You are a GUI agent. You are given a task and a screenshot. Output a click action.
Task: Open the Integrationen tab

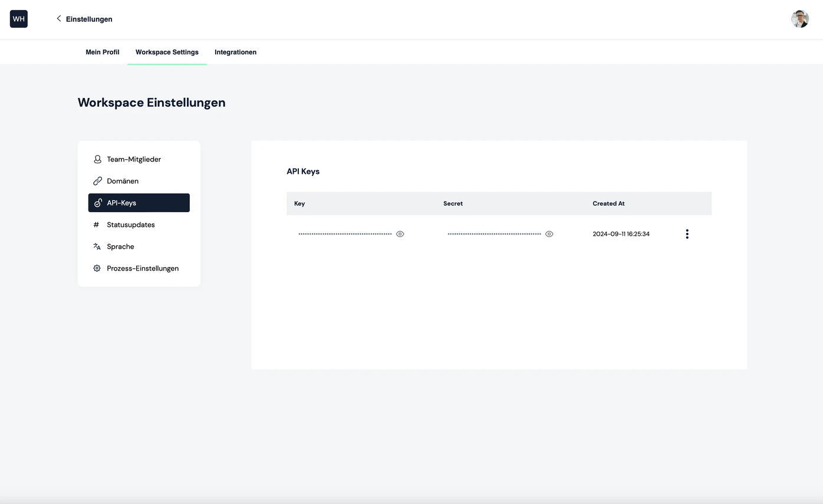tap(235, 52)
